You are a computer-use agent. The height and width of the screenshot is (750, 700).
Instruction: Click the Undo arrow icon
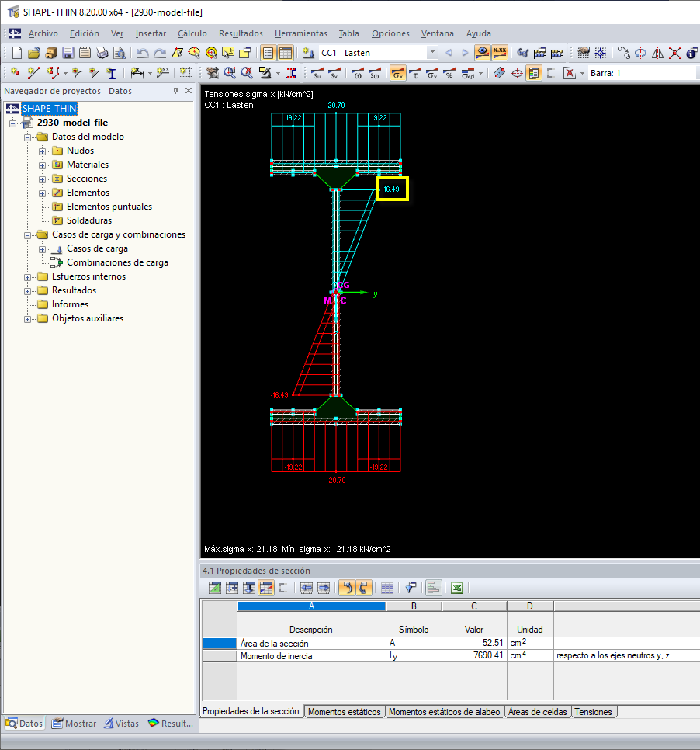[x=142, y=53]
